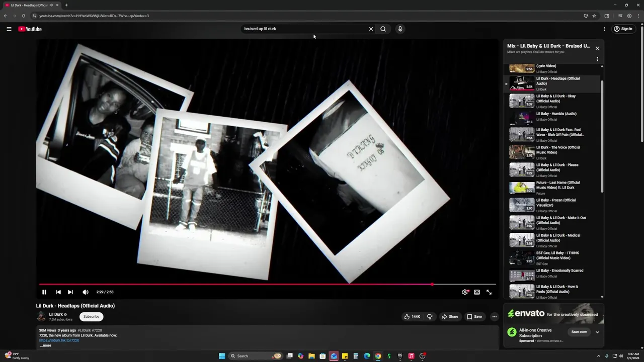Open the Windows Start menu
This screenshot has width=644, height=362.
point(222,356)
